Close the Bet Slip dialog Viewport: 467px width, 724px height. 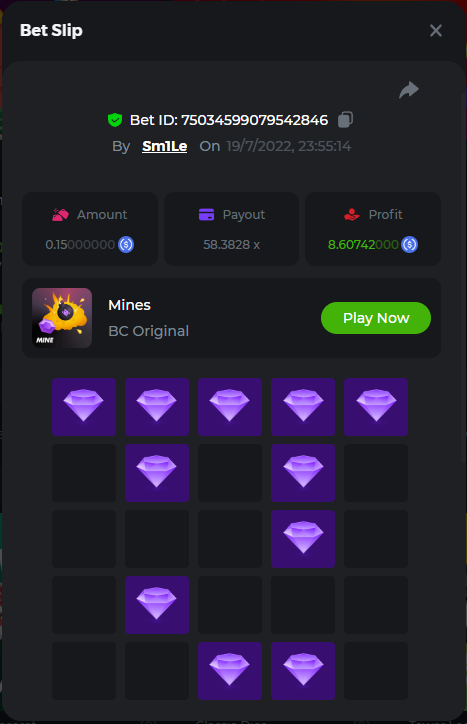436,30
